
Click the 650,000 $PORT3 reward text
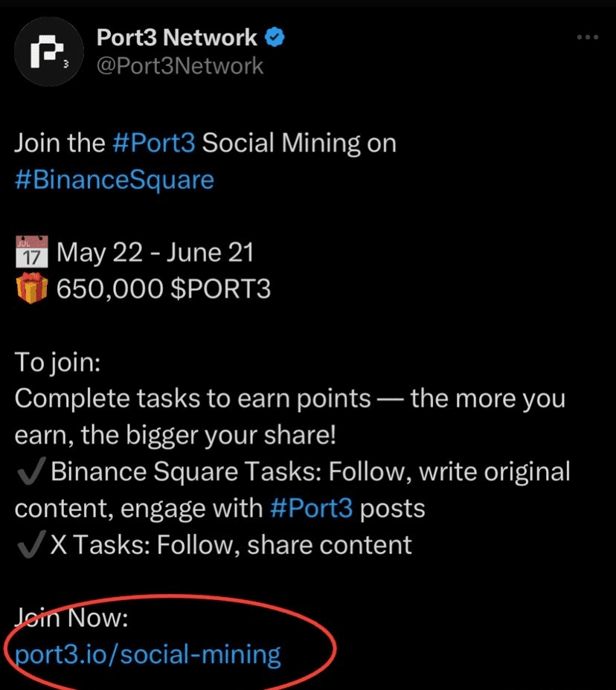[164, 289]
